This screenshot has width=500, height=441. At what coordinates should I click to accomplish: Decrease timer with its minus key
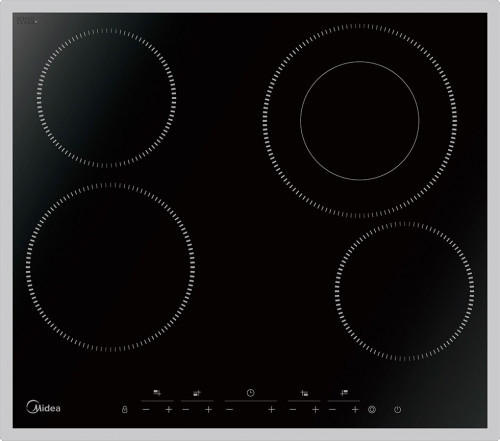pyautogui.click(x=229, y=409)
